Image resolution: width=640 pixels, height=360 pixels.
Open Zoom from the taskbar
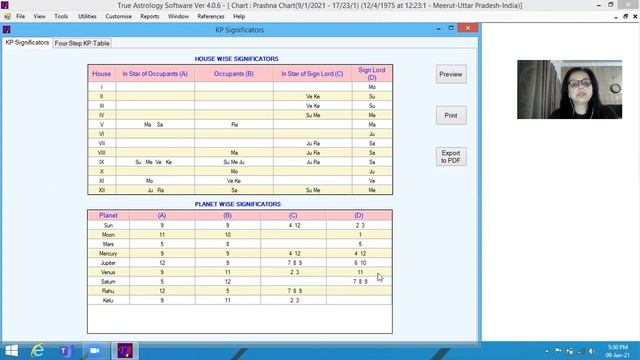[95, 351]
